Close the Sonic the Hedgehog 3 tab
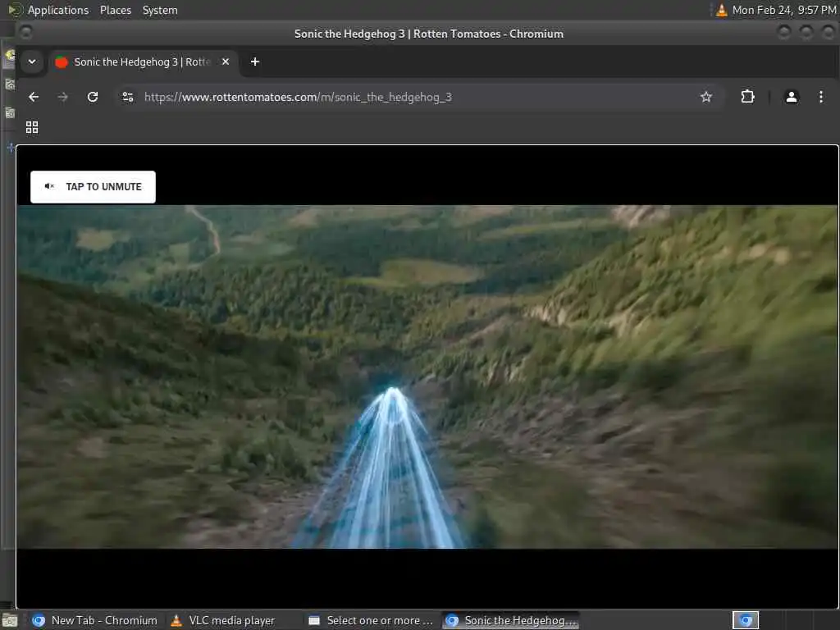 226,62
